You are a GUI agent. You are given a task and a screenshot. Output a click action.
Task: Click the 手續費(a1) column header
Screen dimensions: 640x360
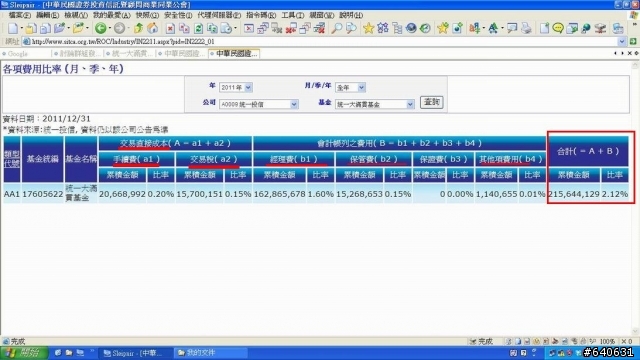pyautogui.click(x=137, y=159)
